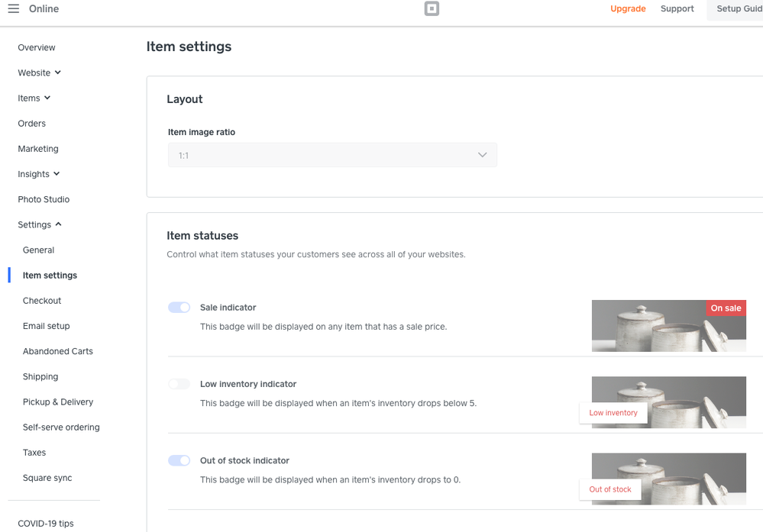Click the Low inventory badge preview

(x=613, y=413)
